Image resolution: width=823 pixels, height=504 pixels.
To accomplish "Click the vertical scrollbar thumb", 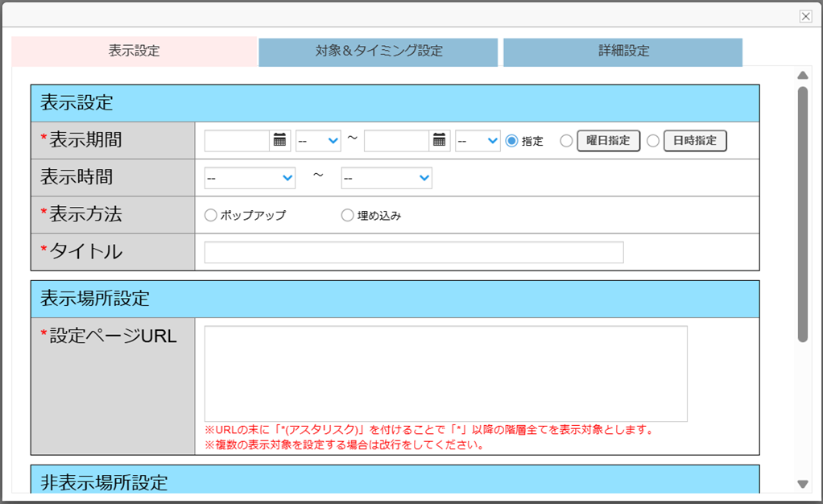I will click(x=802, y=213).
